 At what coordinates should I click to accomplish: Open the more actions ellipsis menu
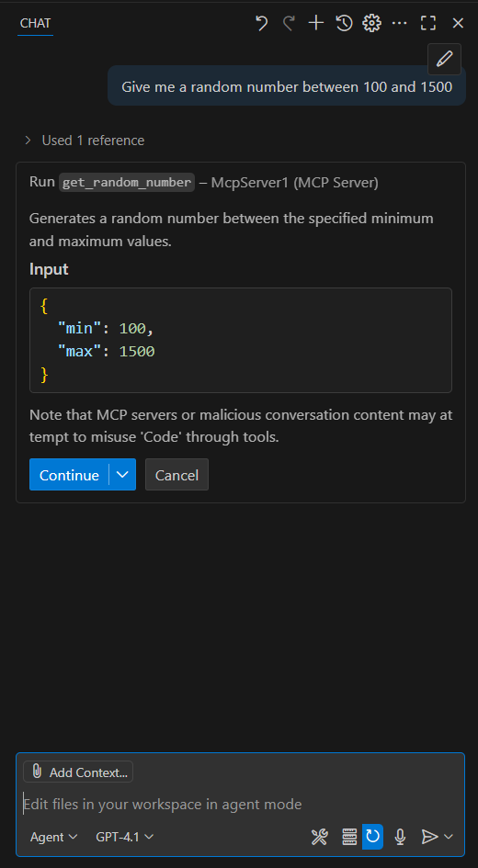click(x=399, y=23)
